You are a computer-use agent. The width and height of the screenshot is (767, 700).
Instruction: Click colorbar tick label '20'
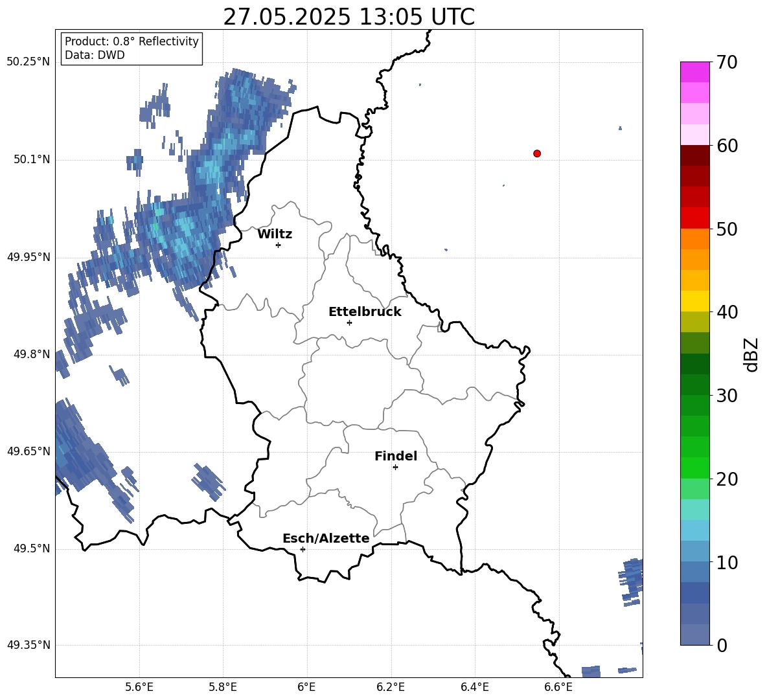tap(727, 479)
